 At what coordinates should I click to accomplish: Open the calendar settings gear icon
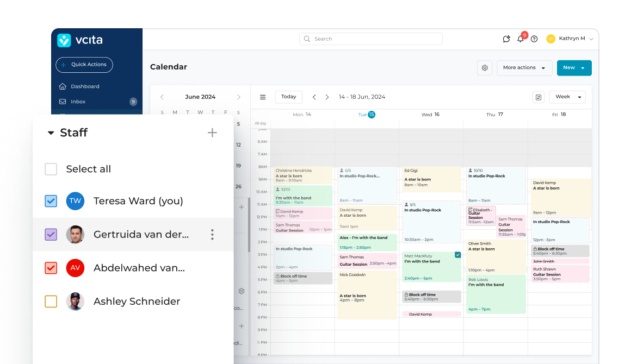pos(485,68)
